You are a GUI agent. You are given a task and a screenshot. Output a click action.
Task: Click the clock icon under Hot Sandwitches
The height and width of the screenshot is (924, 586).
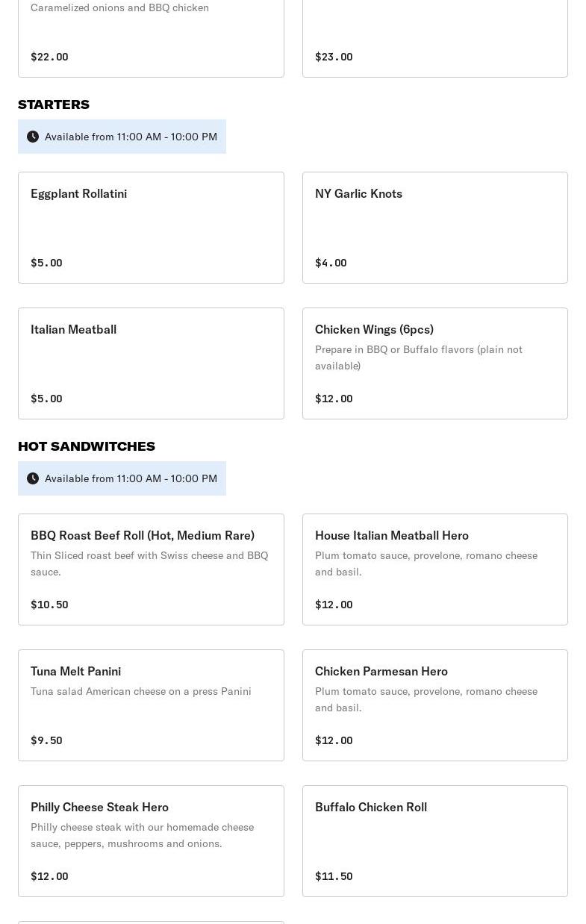(x=33, y=478)
